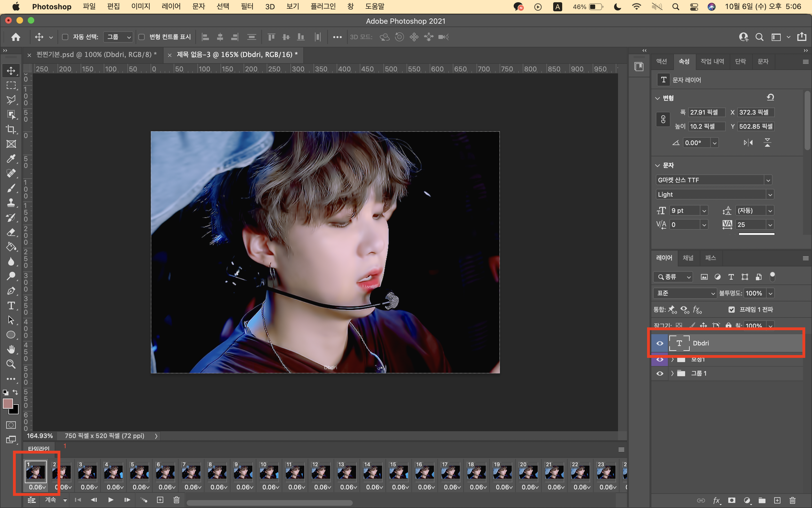The height and width of the screenshot is (508, 812).
Task: Filter layers by type layers
Action: [x=731, y=277]
